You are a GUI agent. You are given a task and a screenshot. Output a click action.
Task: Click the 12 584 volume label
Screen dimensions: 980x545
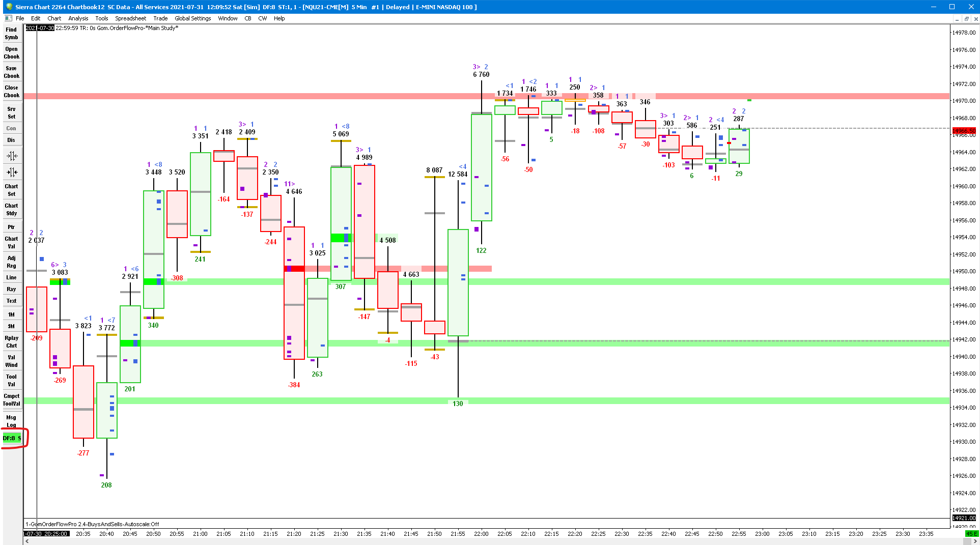pos(458,174)
